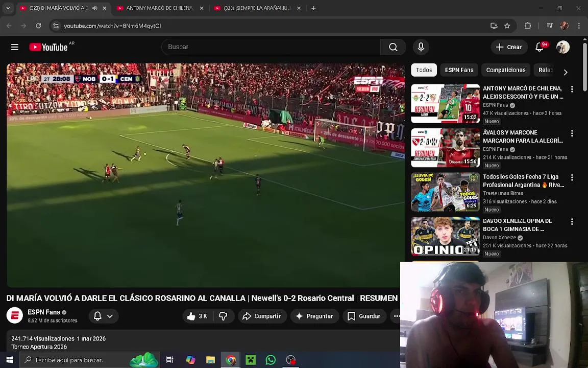This screenshot has height=368, width=588.
Task: Open the ESPN Fans channel avatar
Action: [x=15, y=316]
